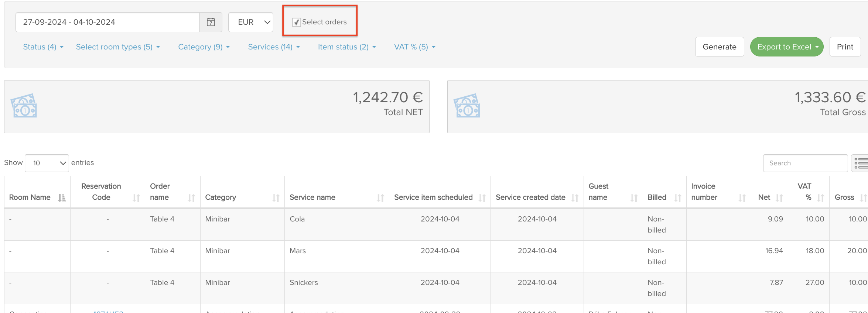Viewport: 868px width, 313px height.
Task: Click the Room Name sort icon
Action: pyautogui.click(x=62, y=198)
